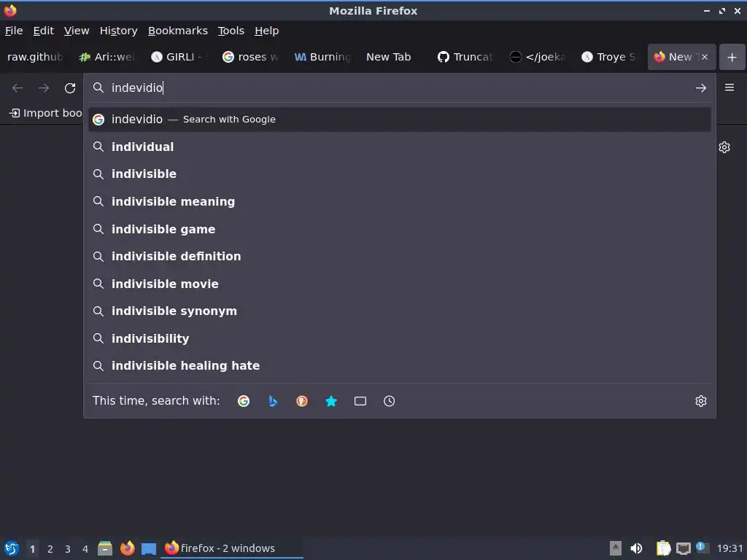Open the Edit menu
Viewport: 747px width, 560px height.
pyautogui.click(x=43, y=31)
